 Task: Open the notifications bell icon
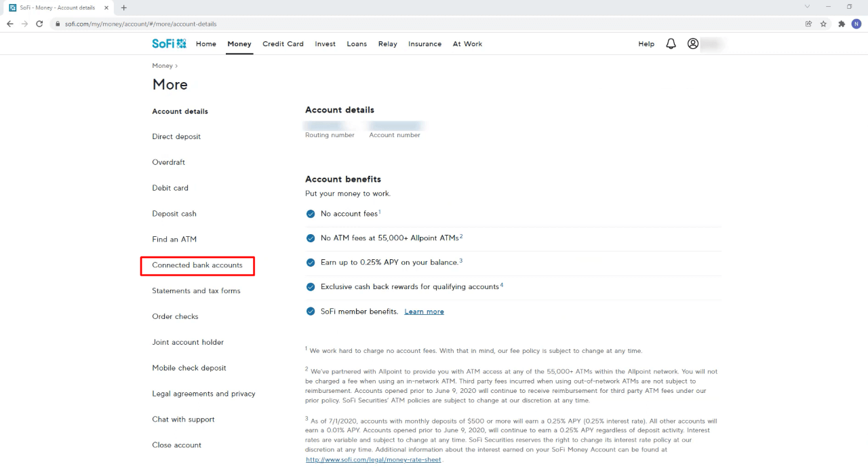coord(671,43)
